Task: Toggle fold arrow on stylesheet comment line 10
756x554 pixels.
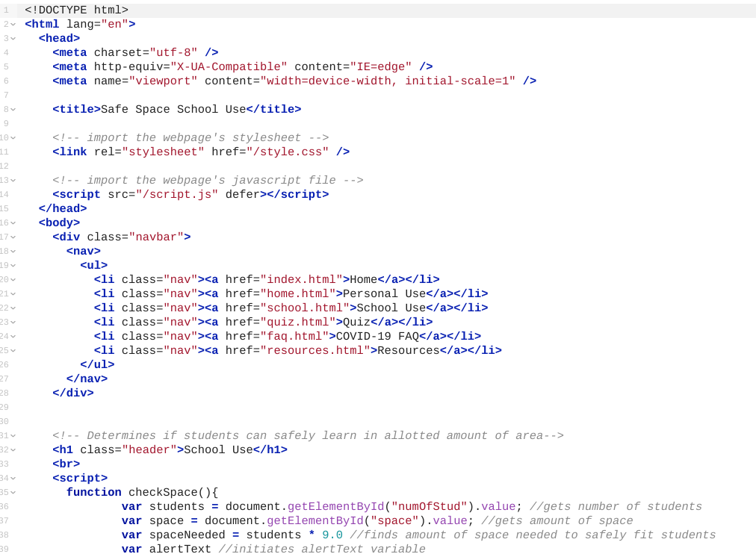Action: coord(13,138)
